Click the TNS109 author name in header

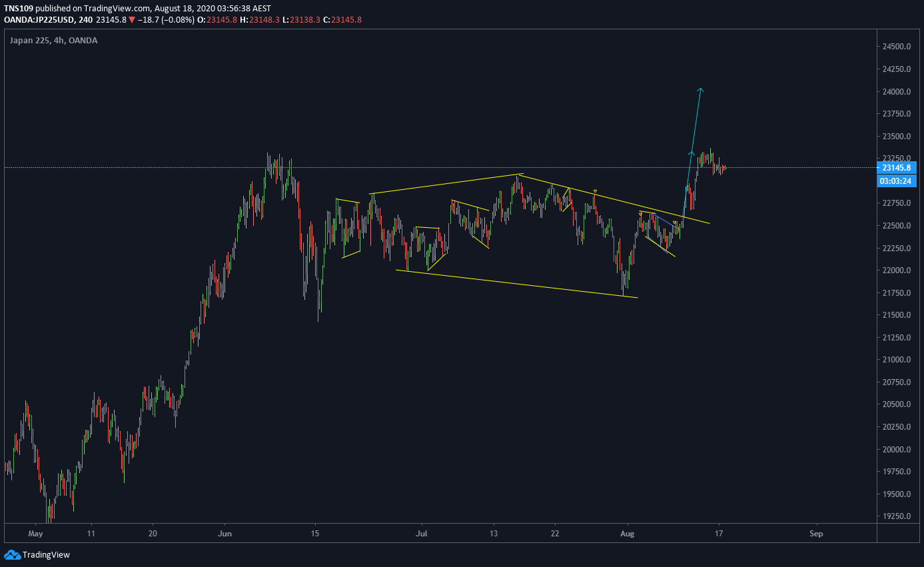18,9
